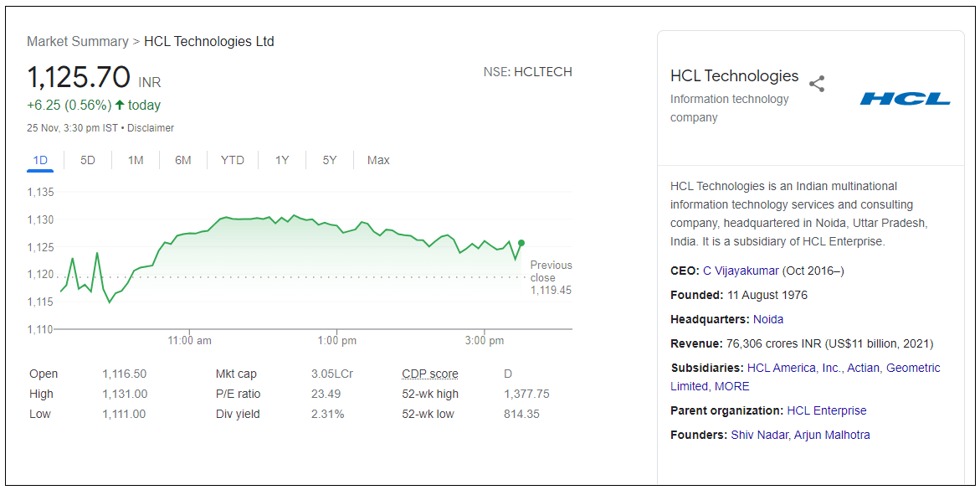Click the P/E ratio value 23.49
The height and width of the screenshot is (490, 980).
[325, 395]
